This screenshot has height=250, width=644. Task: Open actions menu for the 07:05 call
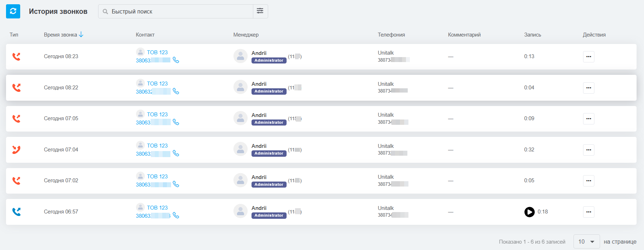point(588,119)
